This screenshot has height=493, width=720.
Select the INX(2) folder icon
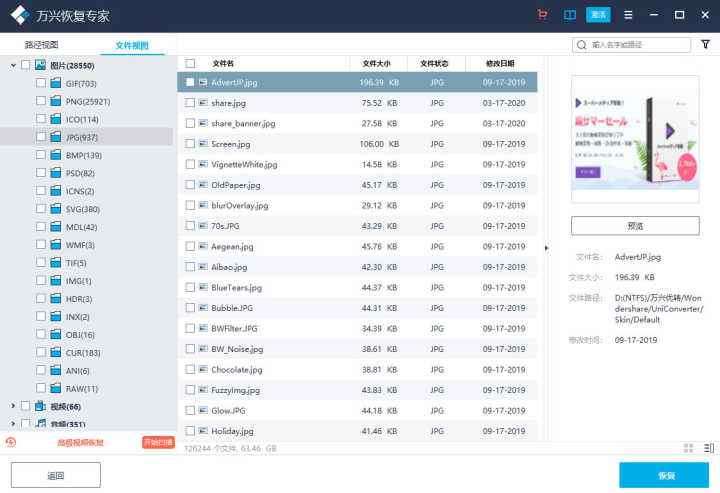[x=56, y=316]
